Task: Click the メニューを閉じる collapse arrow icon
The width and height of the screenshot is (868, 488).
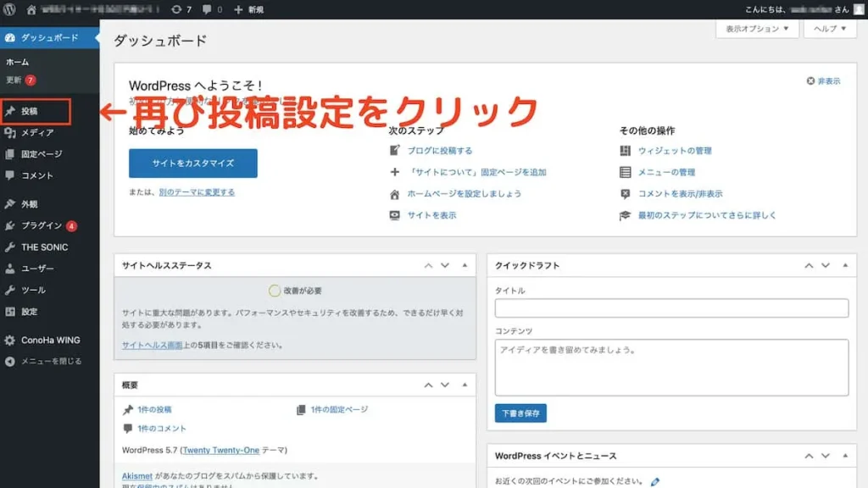Action: click(10, 361)
